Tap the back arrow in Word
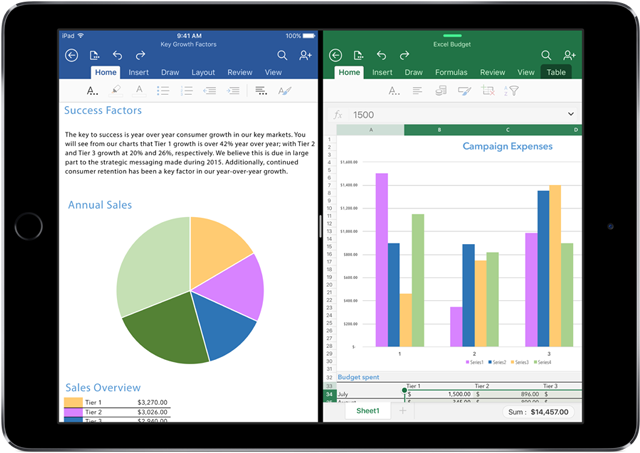The width and height of the screenshot is (640, 453). click(71, 55)
